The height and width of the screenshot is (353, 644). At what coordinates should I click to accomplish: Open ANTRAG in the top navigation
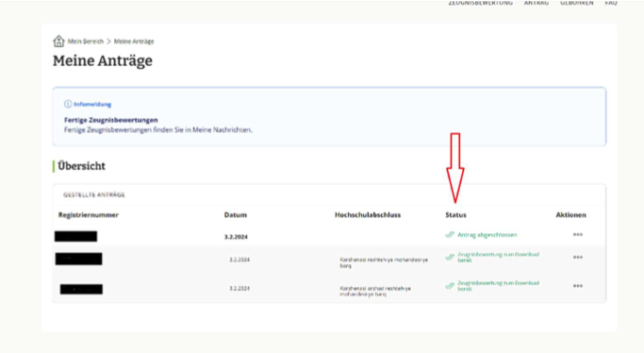[537, 3]
